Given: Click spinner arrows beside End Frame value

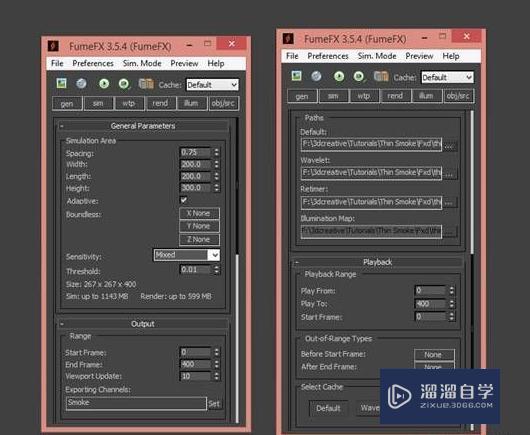Looking at the screenshot, I should tap(217, 364).
